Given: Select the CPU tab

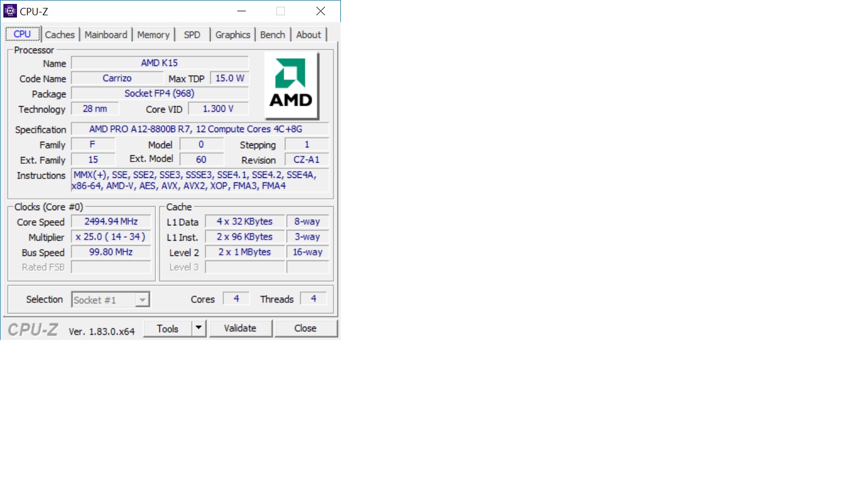Looking at the screenshot, I should coord(23,34).
